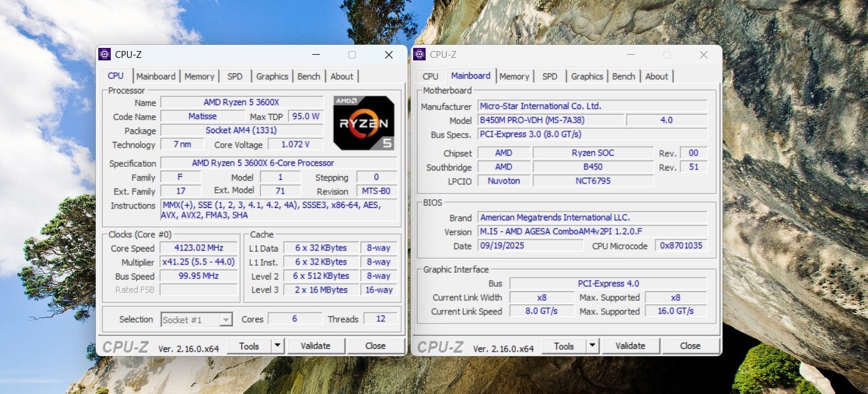Open Bench tab in right window
This screenshot has height=394, width=868.
623,77
